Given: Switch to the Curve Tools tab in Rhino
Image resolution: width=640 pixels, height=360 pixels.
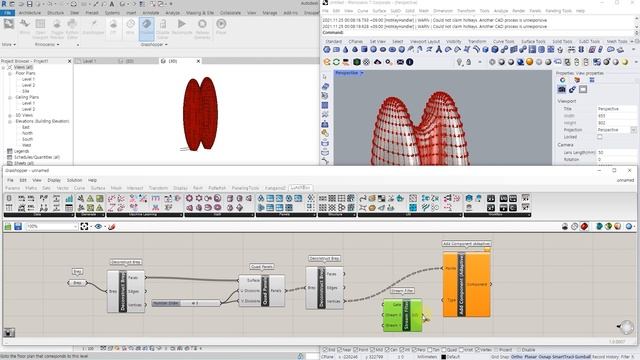Looking at the screenshot, I should point(504,42).
